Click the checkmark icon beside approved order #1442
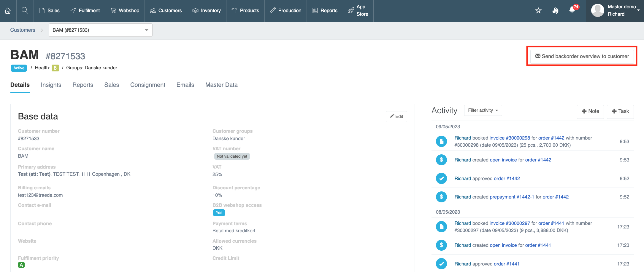 (x=441, y=178)
